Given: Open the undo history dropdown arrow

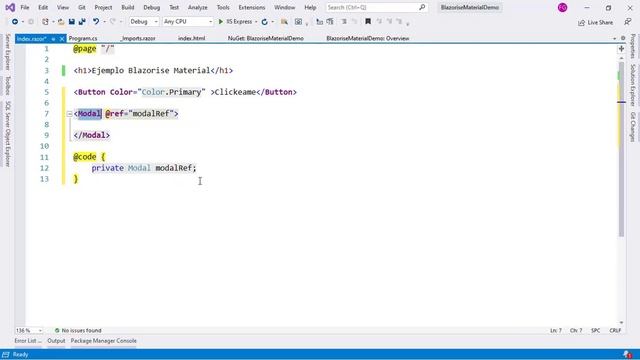Looking at the screenshot, I should 104,22.
